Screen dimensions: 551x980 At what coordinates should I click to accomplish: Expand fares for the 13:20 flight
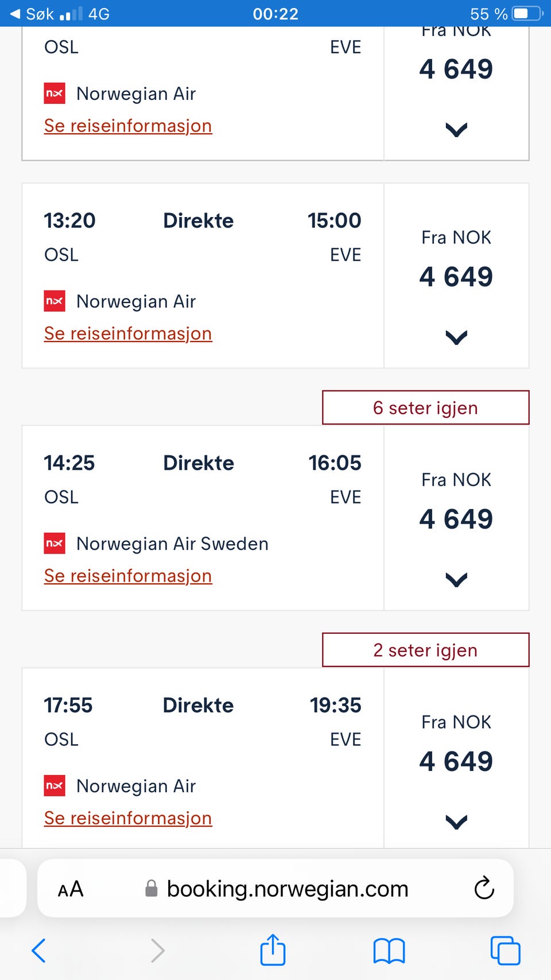456,337
